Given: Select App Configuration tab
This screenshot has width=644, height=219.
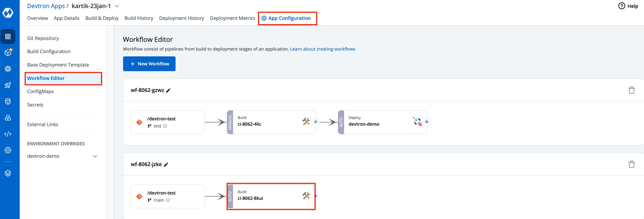Looking at the screenshot, I should coord(286,18).
